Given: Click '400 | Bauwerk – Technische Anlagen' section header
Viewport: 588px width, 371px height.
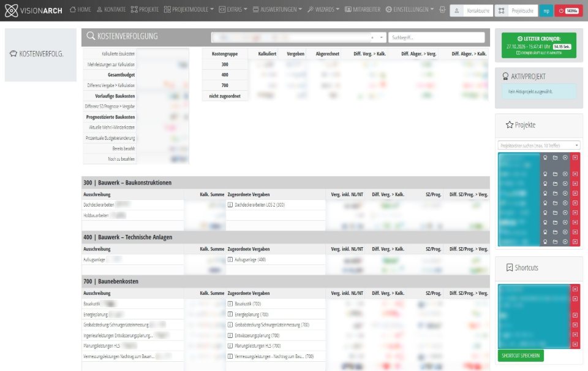Looking at the screenshot, I should pos(285,237).
